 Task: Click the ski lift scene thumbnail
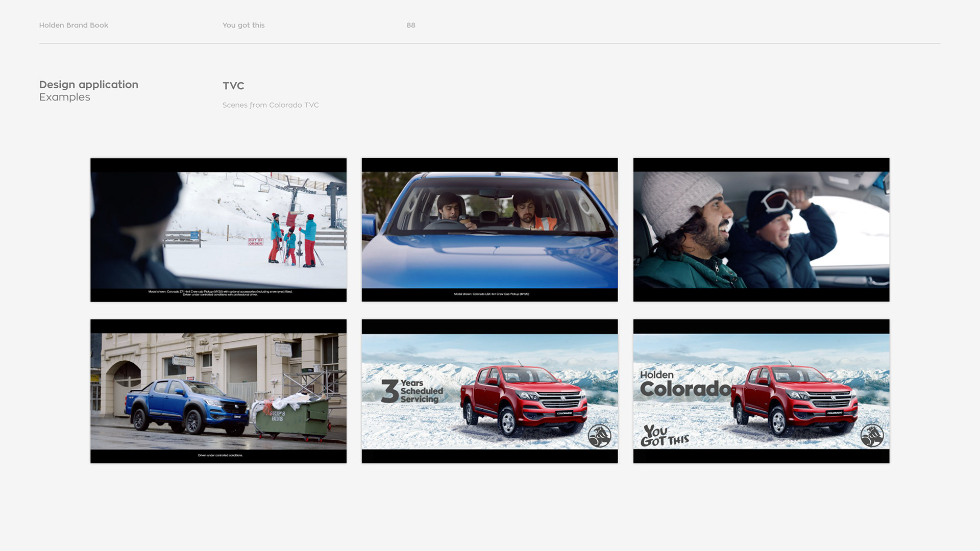[218, 230]
